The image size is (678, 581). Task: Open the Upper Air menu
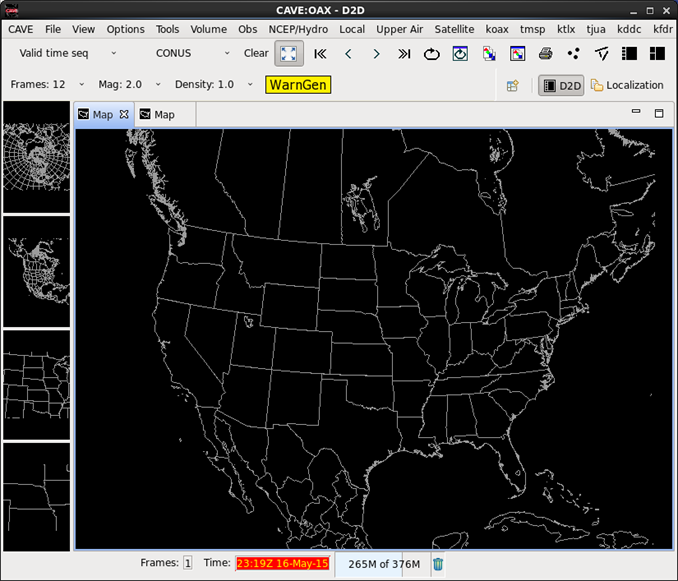[x=399, y=29]
